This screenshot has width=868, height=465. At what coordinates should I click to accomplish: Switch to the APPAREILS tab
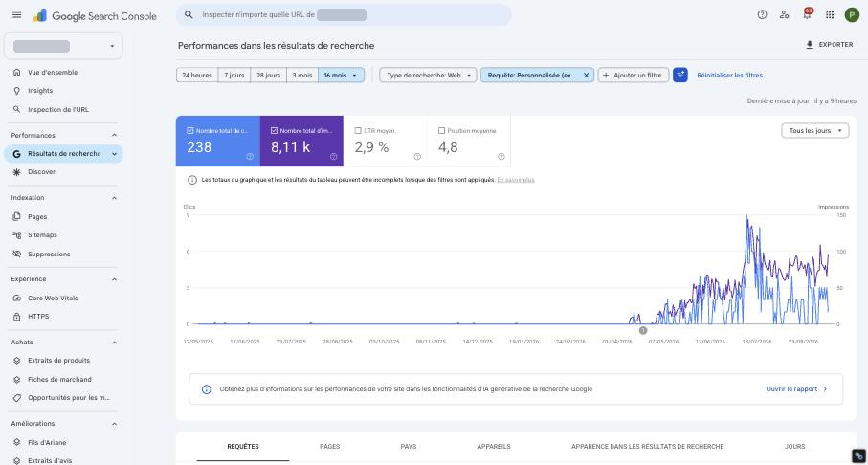point(494,446)
